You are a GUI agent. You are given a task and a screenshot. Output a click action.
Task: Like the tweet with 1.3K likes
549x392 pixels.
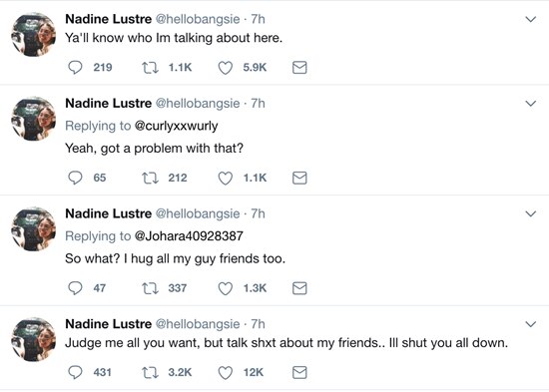tap(226, 288)
